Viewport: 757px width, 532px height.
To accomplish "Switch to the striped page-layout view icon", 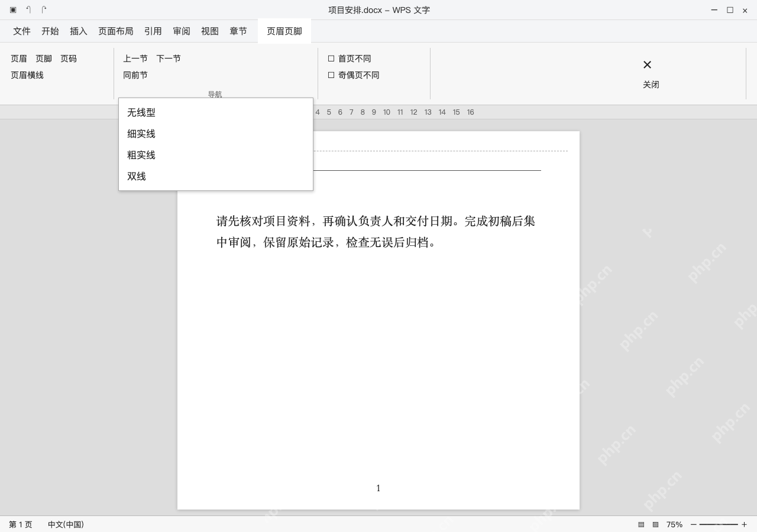I will (641, 524).
